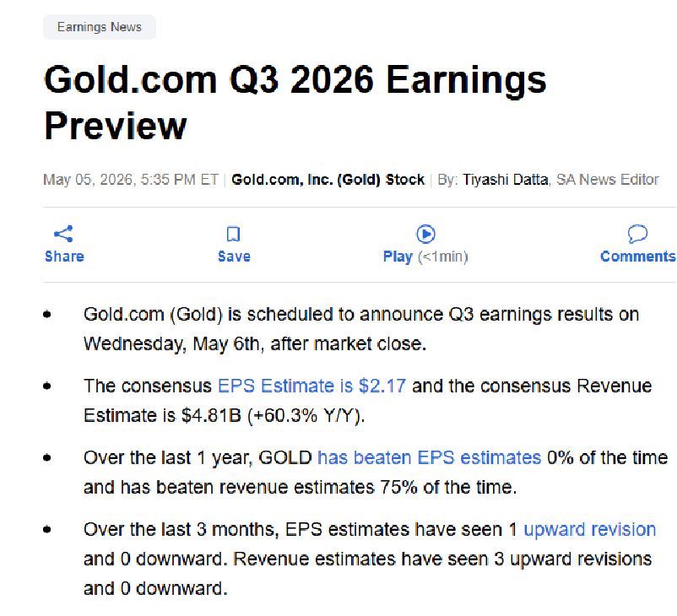The image size is (677, 616).
Task: Open the 'has beaten EPS estimates' link
Action: (429, 457)
